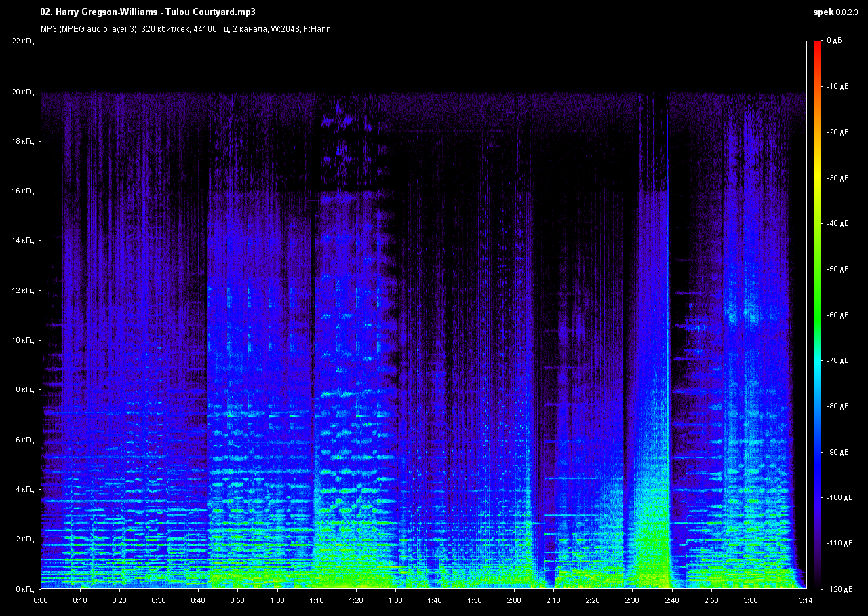Image resolution: width=868 pixels, height=616 pixels.
Task: Click the 16 кГц frequency axis label
Action: [x=24, y=191]
